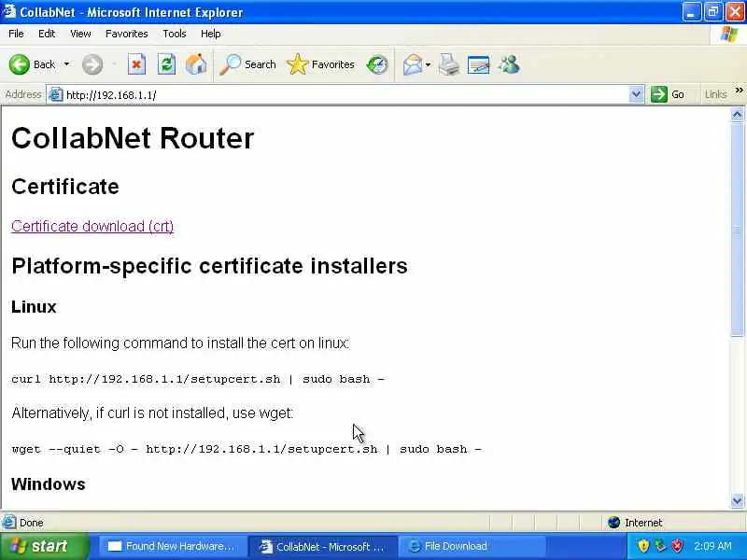Click the page icon in address bar
Image resolution: width=747 pixels, height=560 pixels.
(56, 95)
